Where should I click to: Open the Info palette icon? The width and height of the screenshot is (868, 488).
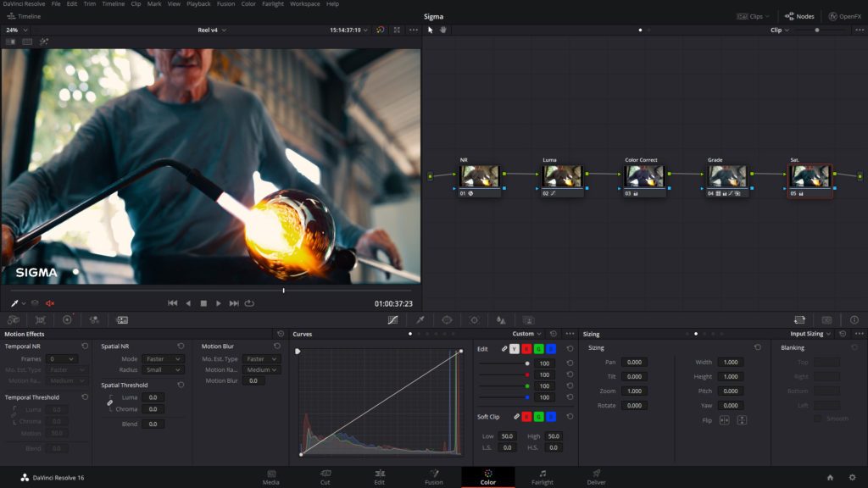click(854, 320)
